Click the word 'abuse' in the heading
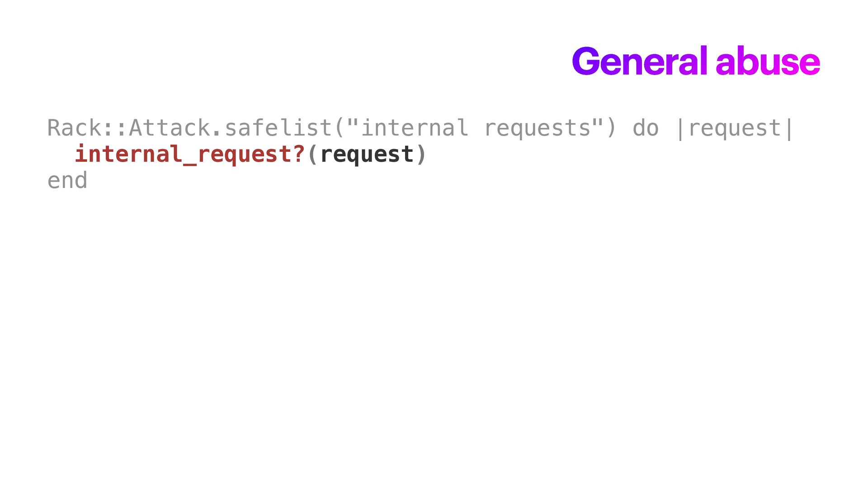This screenshot has height=488, width=868. [768, 61]
